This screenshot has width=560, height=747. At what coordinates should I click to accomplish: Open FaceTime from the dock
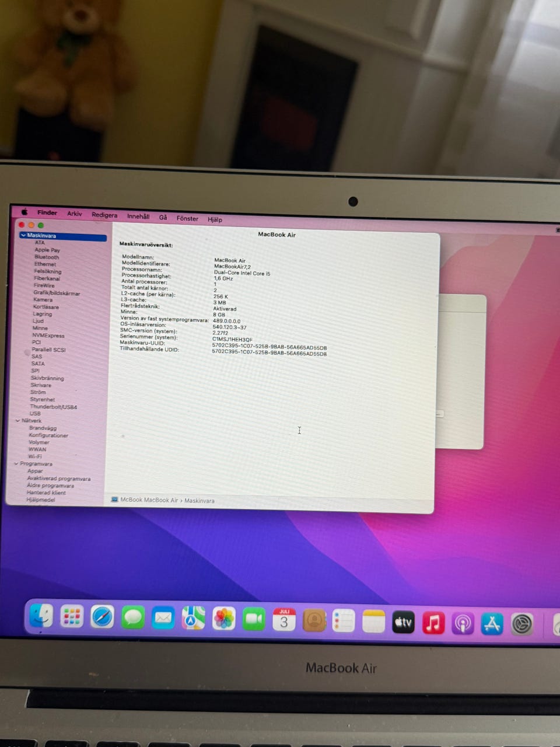tap(254, 619)
